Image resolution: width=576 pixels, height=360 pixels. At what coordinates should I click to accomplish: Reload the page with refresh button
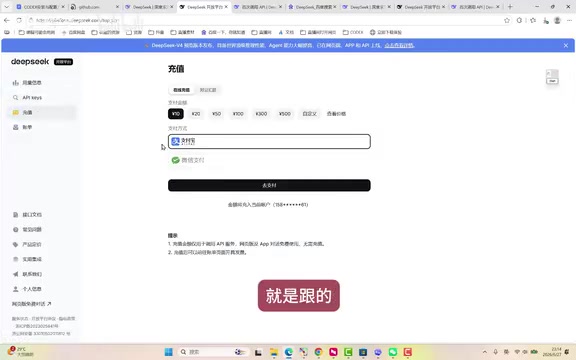coord(19,20)
